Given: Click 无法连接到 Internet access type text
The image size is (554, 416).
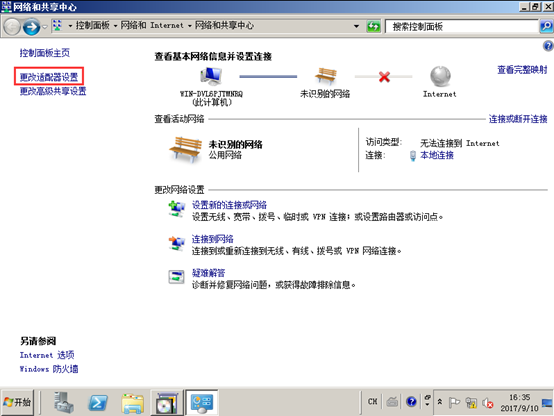Looking at the screenshot, I should (460, 143).
